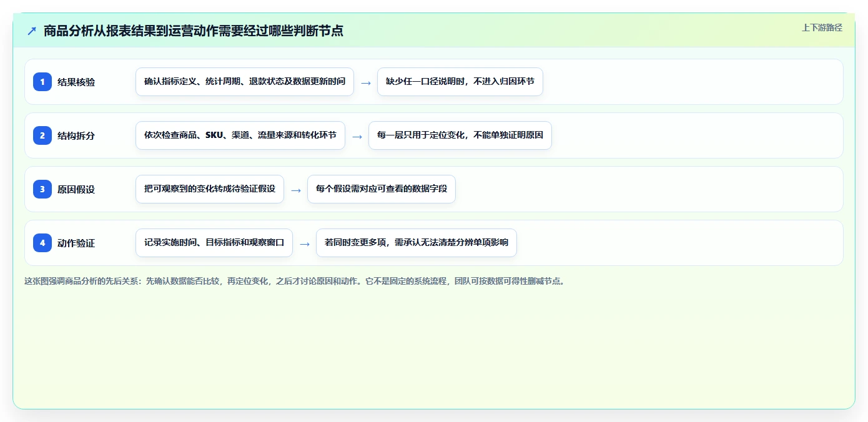Click the box 依次检查商品、SKU、渠道、流量来源和转化环节

point(240,135)
